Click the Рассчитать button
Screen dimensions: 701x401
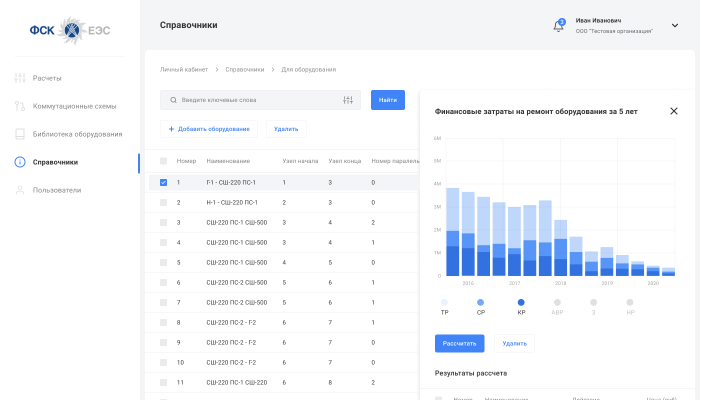click(x=460, y=343)
